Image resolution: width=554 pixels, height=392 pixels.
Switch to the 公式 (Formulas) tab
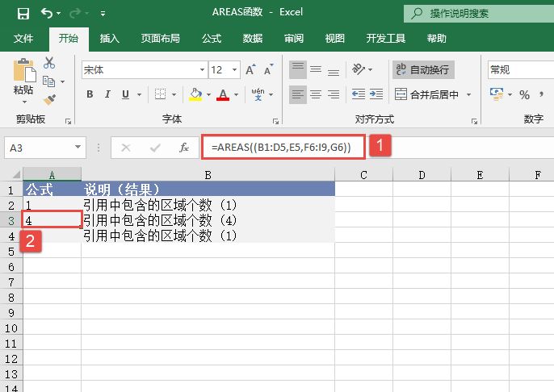point(212,38)
